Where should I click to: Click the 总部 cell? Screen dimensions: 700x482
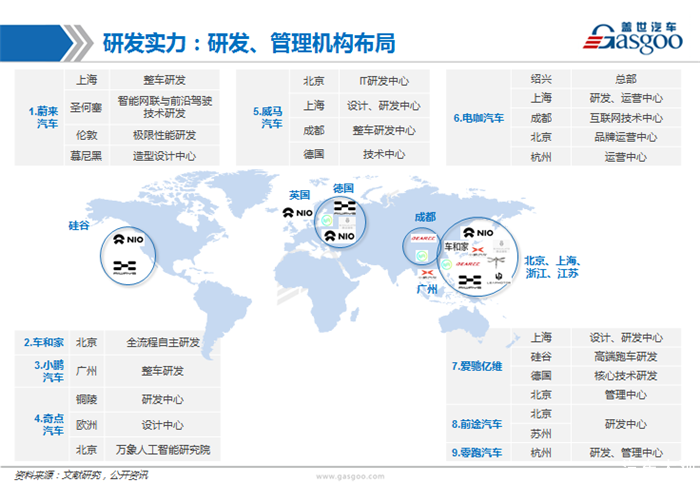click(x=625, y=79)
